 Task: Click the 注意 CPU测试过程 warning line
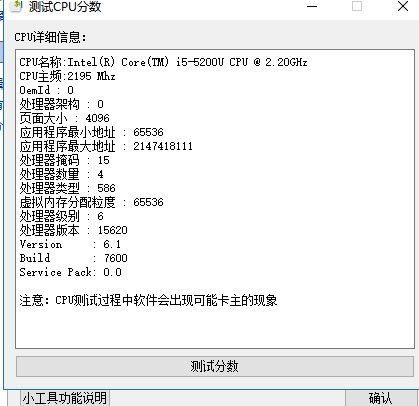tap(148, 300)
